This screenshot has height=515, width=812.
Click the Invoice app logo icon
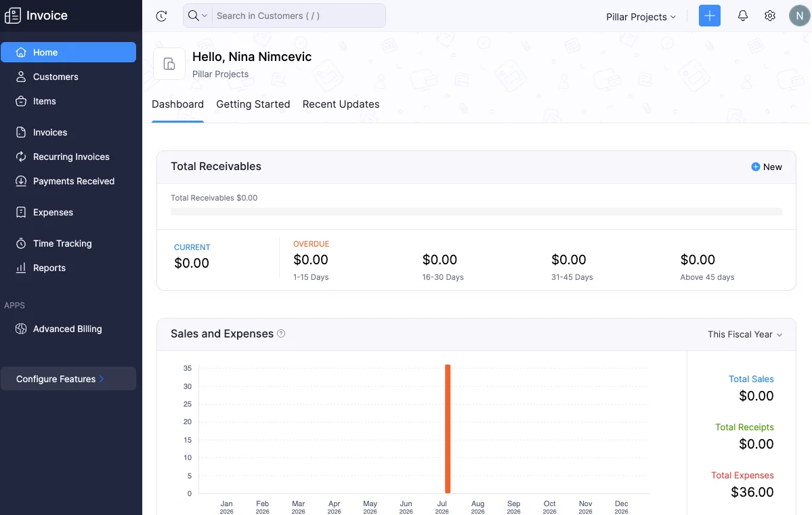pyautogui.click(x=13, y=16)
